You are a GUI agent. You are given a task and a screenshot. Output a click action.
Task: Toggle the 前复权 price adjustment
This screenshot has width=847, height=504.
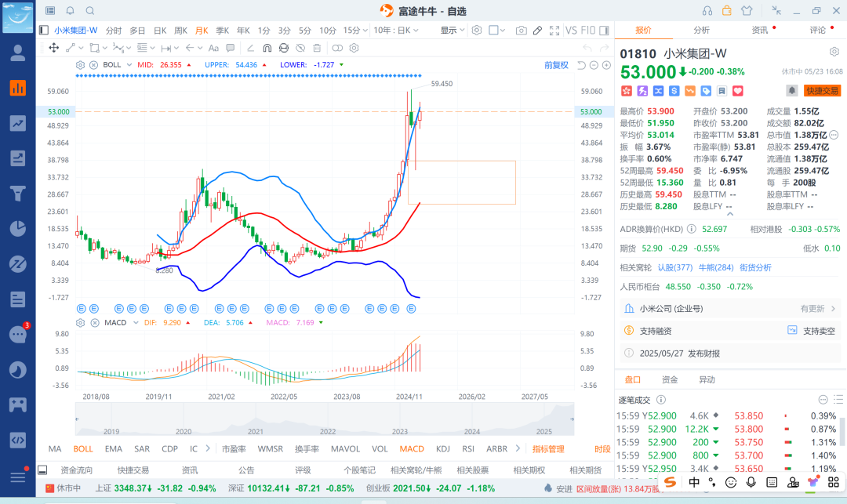pos(556,65)
